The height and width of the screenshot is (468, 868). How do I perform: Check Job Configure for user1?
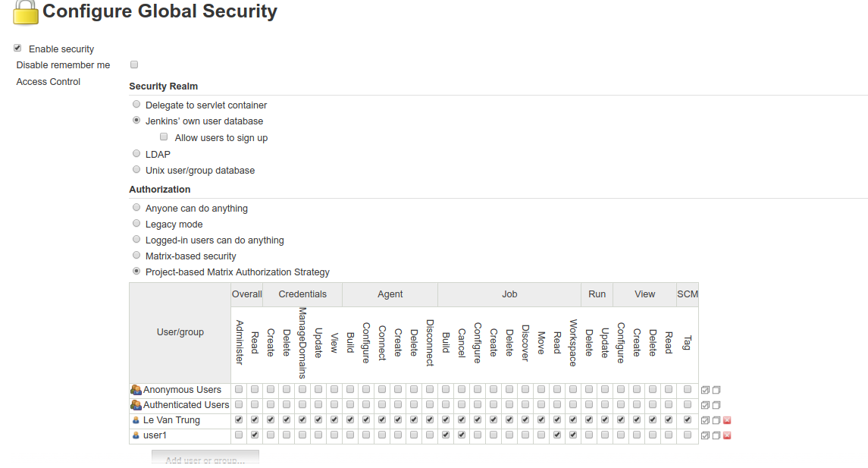[x=478, y=435]
